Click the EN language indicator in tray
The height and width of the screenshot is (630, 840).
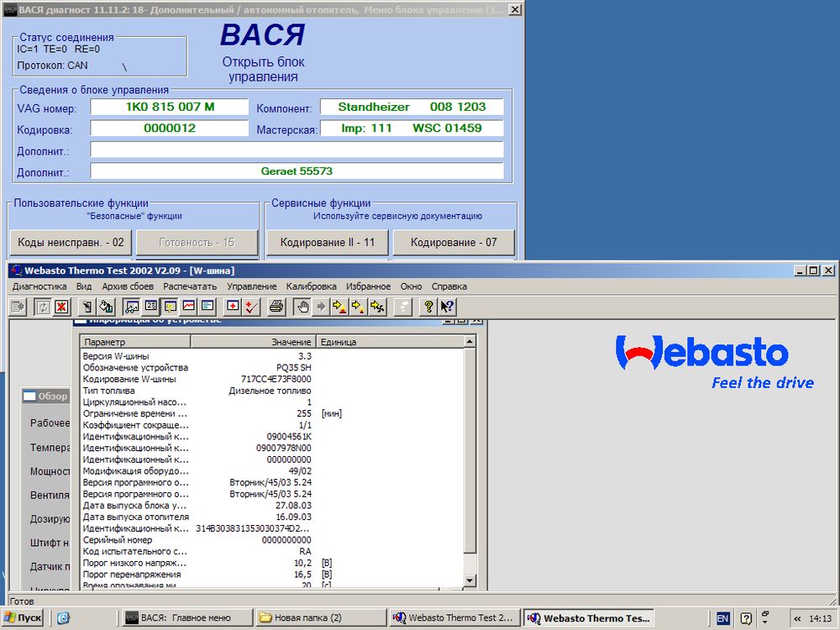coord(722,619)
